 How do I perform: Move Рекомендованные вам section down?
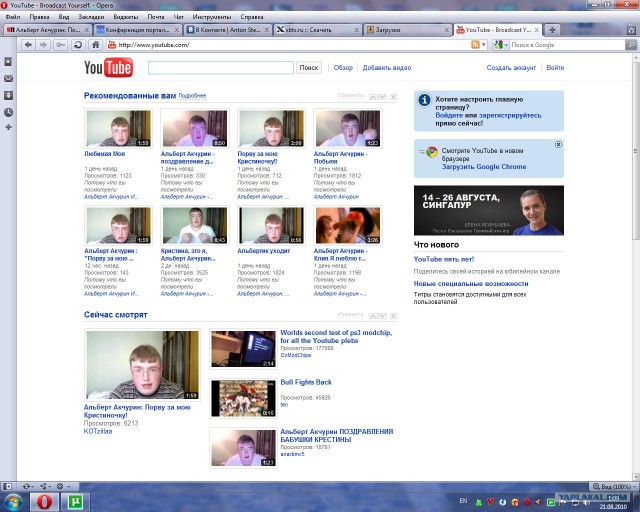pyautogui.click(x=382, y=97)
